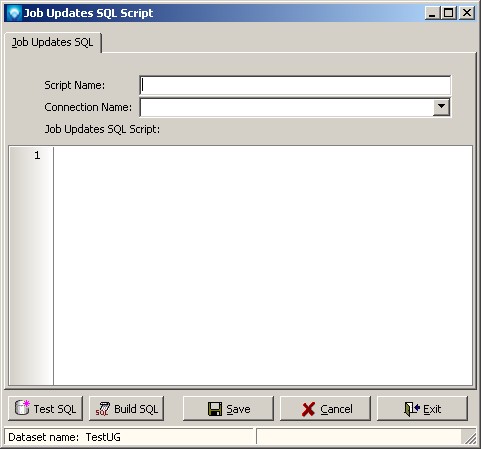This screenshot has height=449, width=481.
Task: Select the Job Updates SQL tab
Action: (52, 43)
